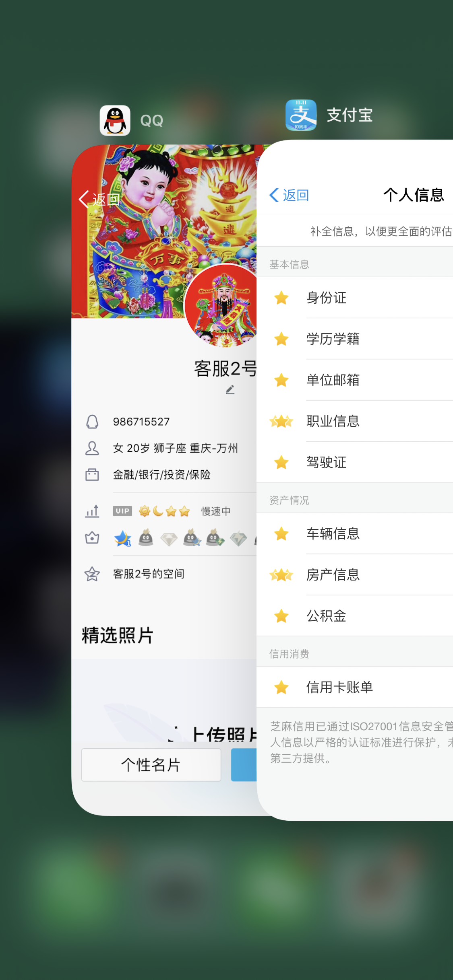Tap the VIP badge icon

[x=122, y=511]
